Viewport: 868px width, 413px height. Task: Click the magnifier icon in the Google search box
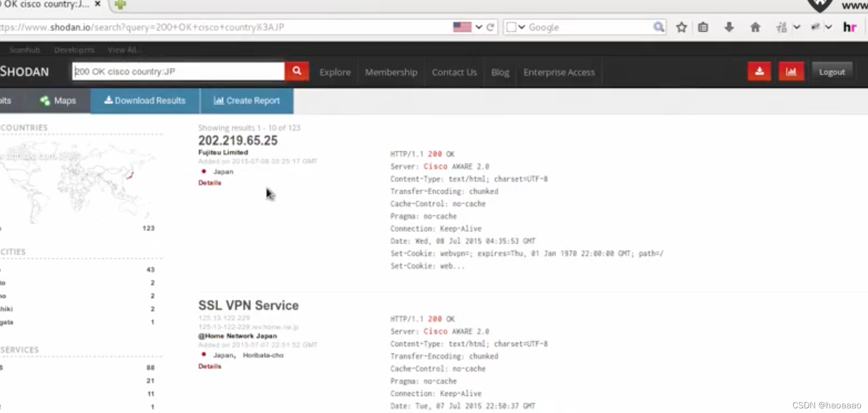point(658,27)
